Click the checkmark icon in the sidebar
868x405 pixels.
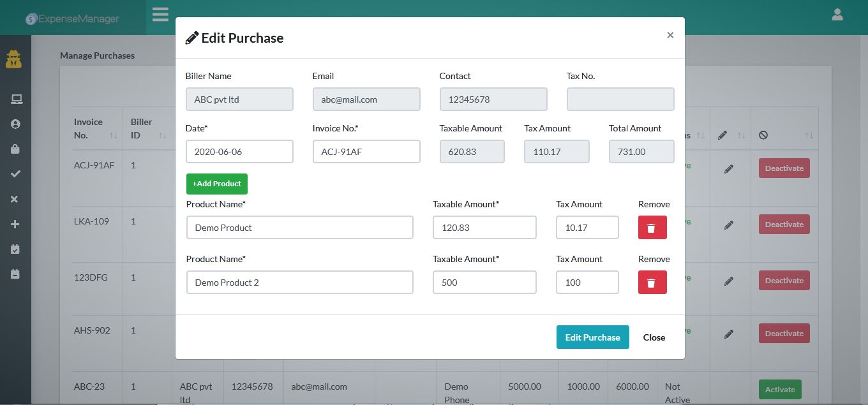[16, 173]
